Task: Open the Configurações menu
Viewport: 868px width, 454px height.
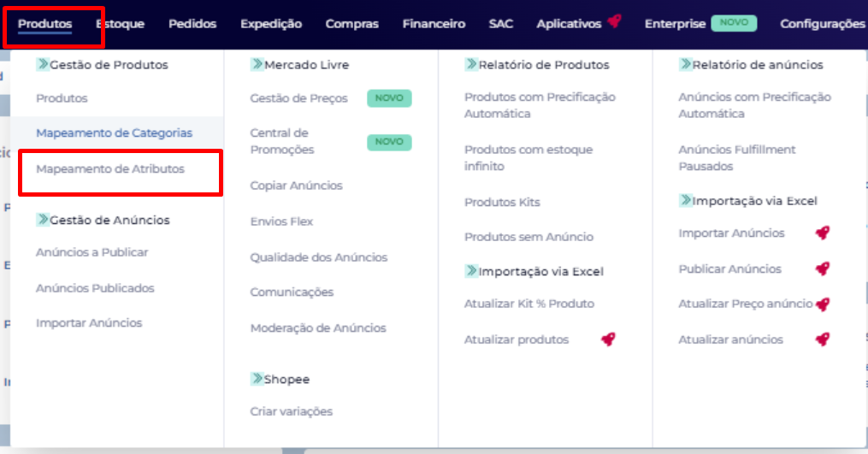Action: (822, 24)
